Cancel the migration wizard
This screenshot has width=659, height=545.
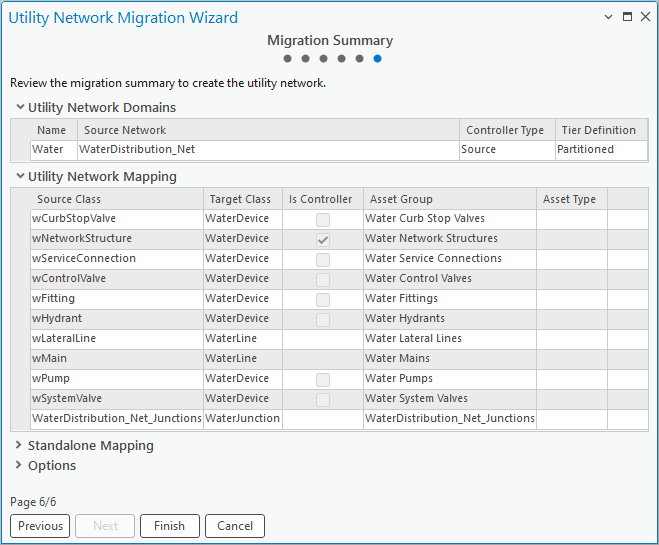235,526
